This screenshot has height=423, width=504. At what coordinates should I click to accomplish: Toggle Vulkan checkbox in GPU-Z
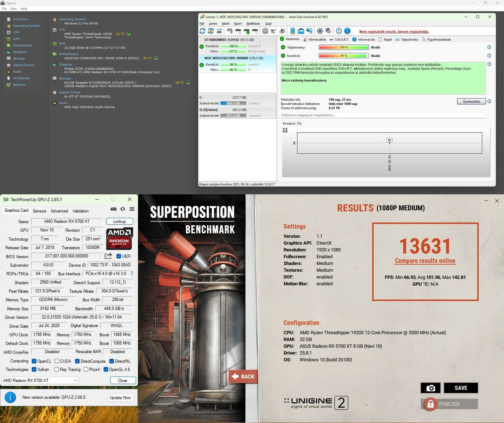coord(34,369)
